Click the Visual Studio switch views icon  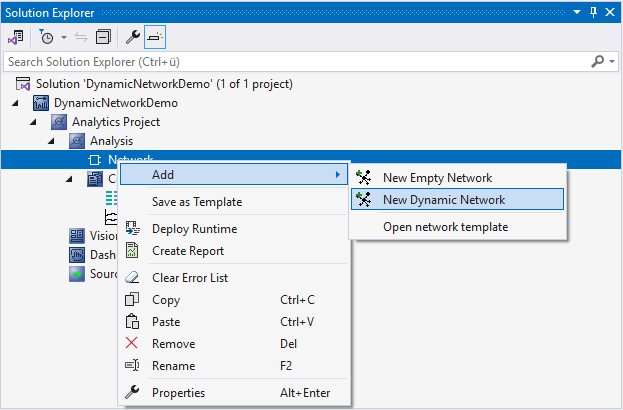pos(16,37)
